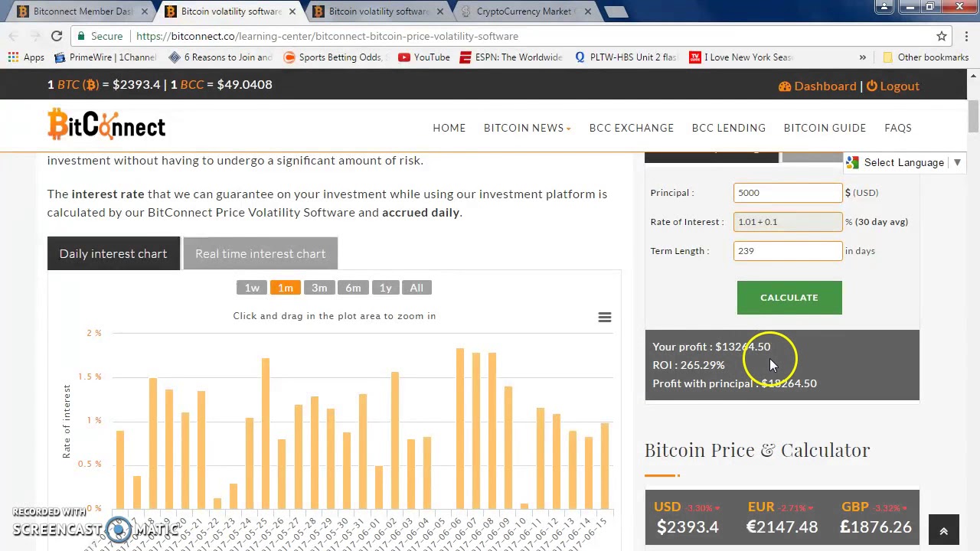Click the ROI : 265.29% result
Viewport: 980px width, 551px height.
pos(688,365)
